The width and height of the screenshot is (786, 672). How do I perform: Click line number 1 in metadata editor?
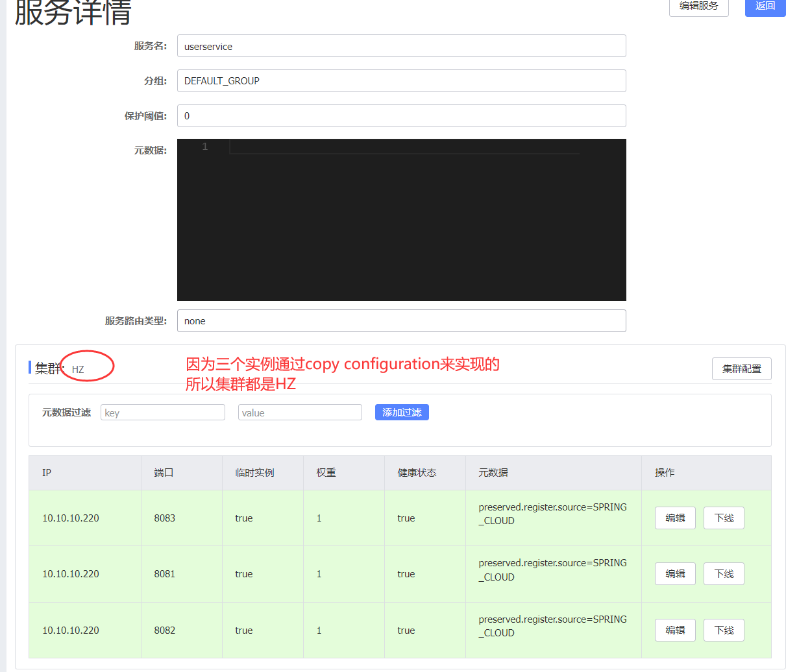coord(204,147)
